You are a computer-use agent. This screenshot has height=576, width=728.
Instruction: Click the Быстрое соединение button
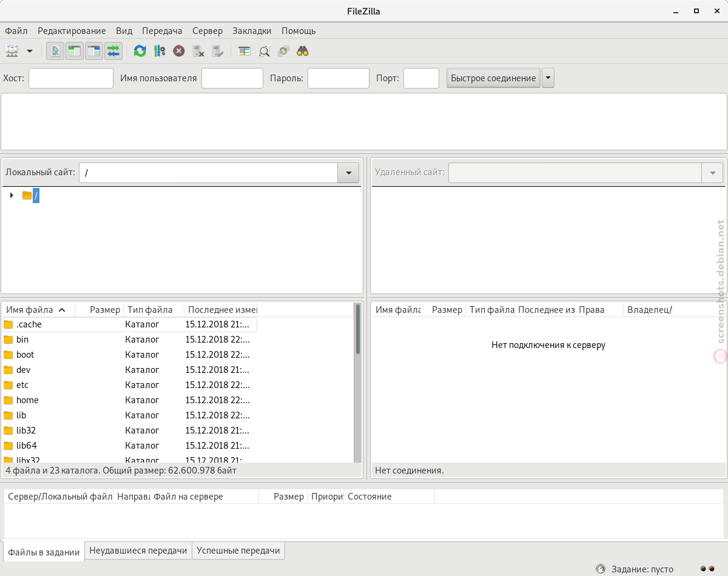(493, 78)
